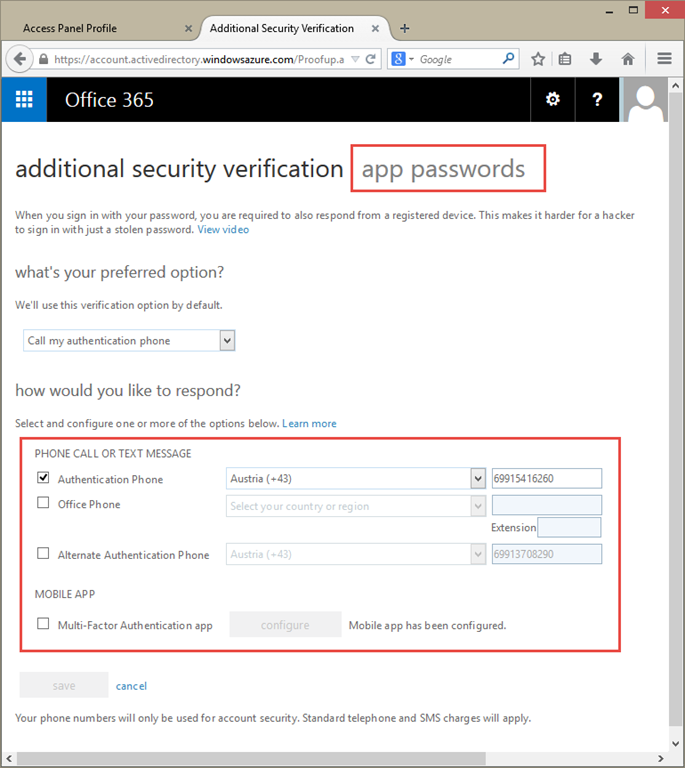The image size is (685, 768).
Task: Expand the preferred option dropdown
Action: 227,341
